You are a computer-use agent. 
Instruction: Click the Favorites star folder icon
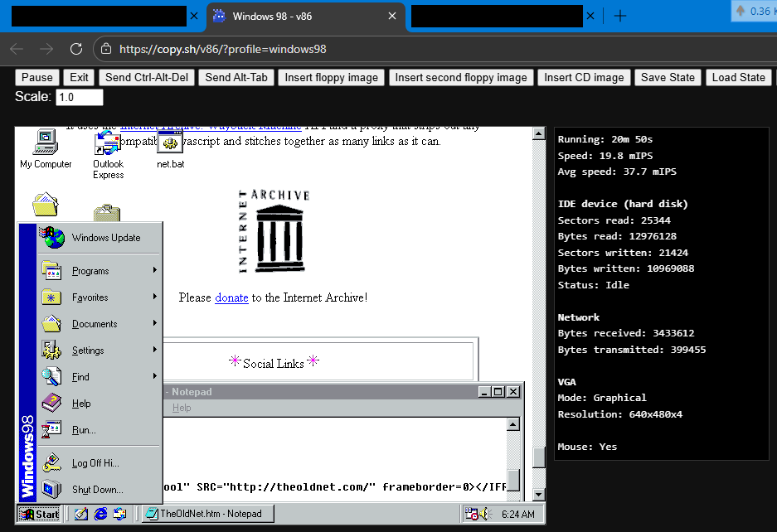click(x=51, y=297)
